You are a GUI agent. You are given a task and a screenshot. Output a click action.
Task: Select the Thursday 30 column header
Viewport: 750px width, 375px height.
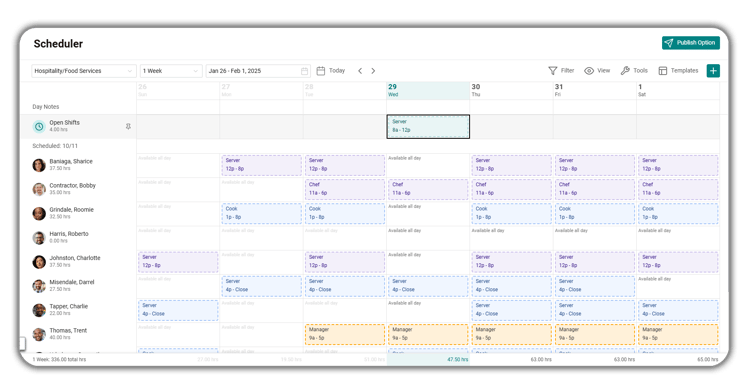point(511,90)
